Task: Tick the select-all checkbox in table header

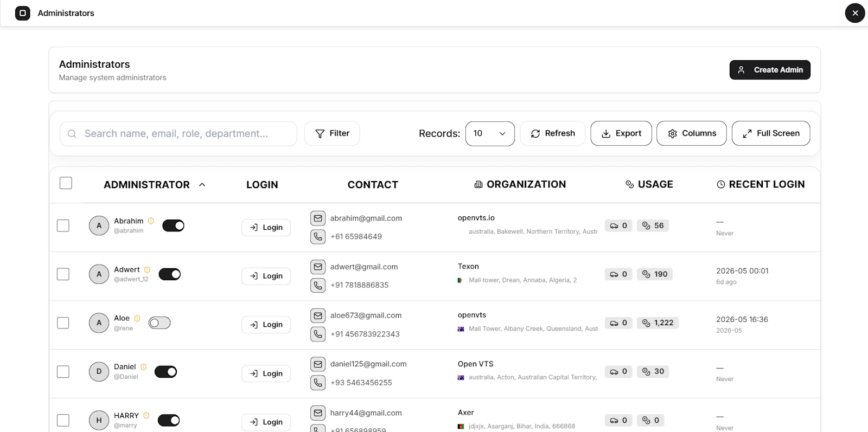Action: 66,183
